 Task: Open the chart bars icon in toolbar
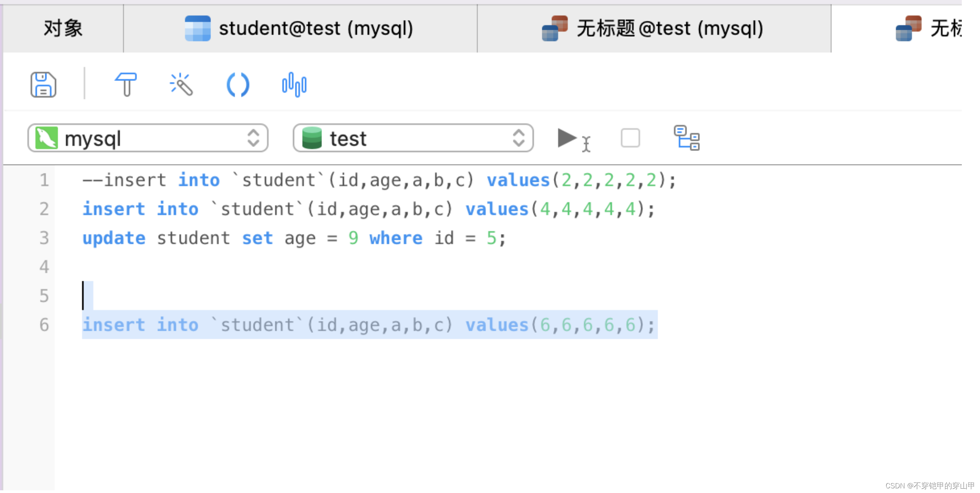294,85
